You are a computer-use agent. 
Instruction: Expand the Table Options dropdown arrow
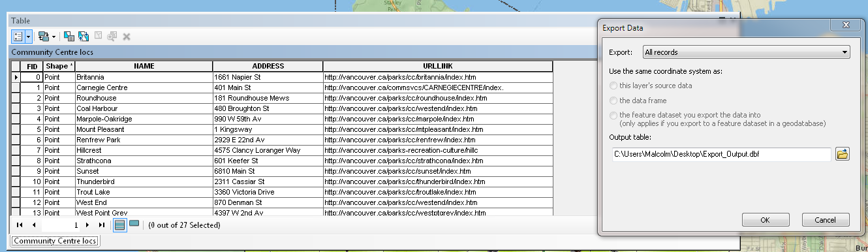click(29, 37)
